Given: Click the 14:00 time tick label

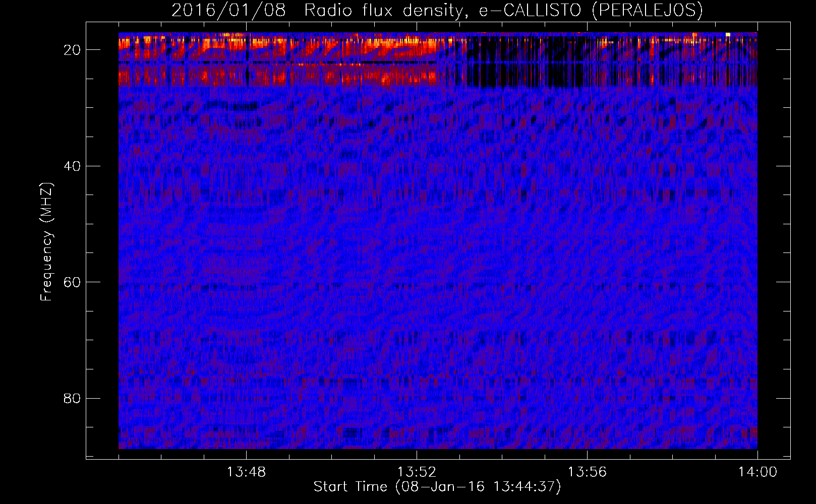Looking at the screenshot, I should point(757,472).
